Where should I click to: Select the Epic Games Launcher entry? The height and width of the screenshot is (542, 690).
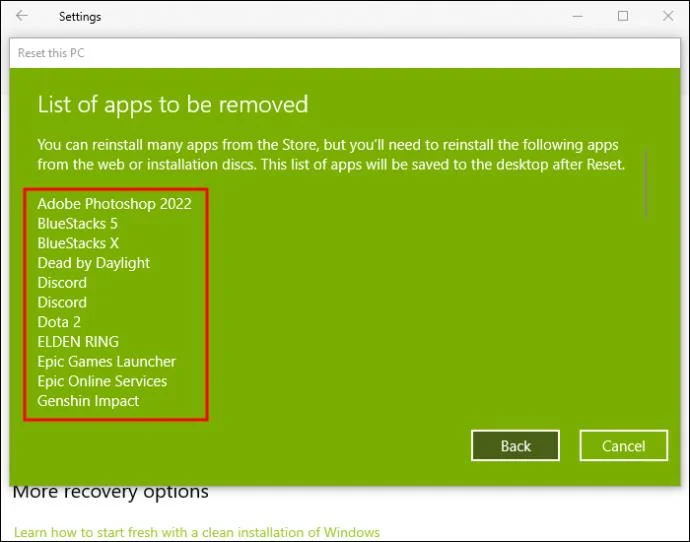(x=106, y=362)
